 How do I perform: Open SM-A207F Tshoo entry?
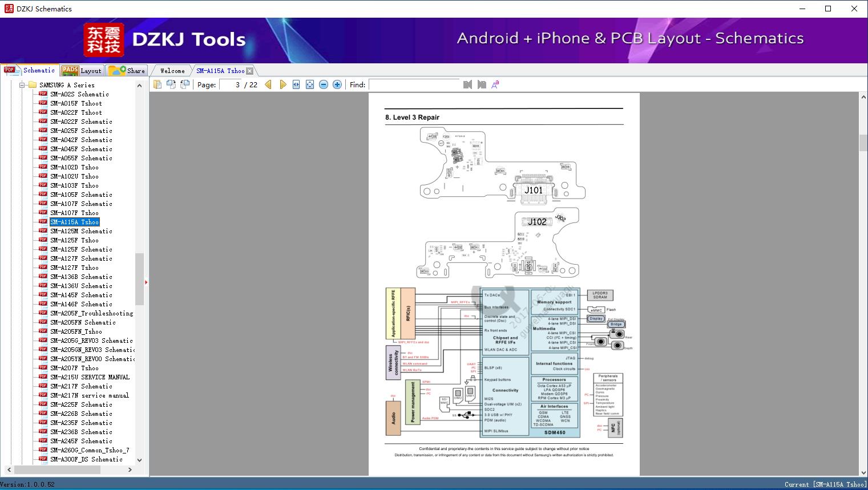click(74, 368)
